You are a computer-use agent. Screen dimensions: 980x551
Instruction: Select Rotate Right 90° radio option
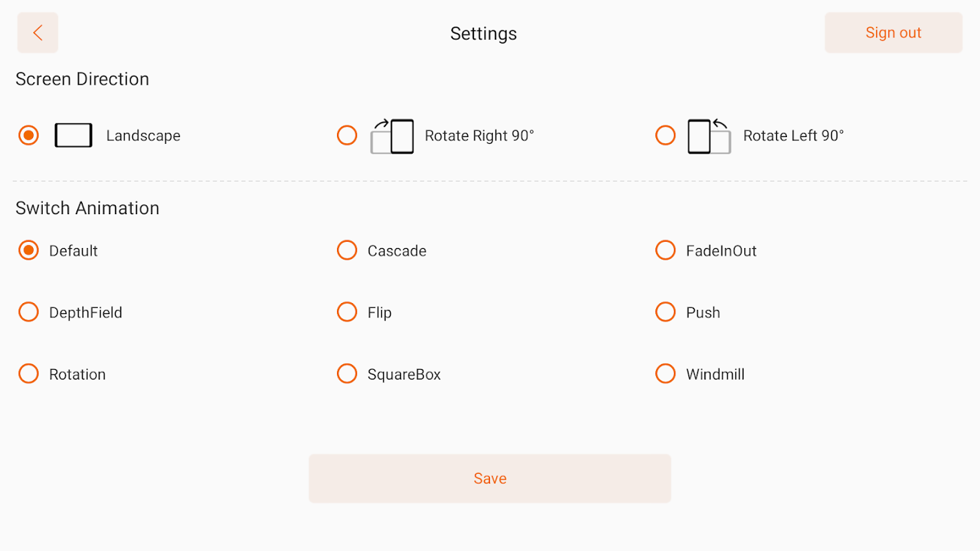[x=347, y=135]
